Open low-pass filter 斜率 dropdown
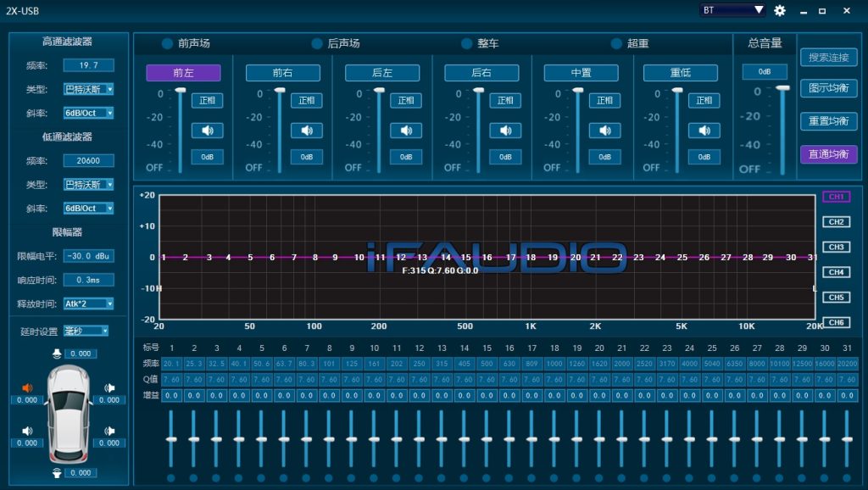Viewport: 868px width, 490px height. [88, 209]
